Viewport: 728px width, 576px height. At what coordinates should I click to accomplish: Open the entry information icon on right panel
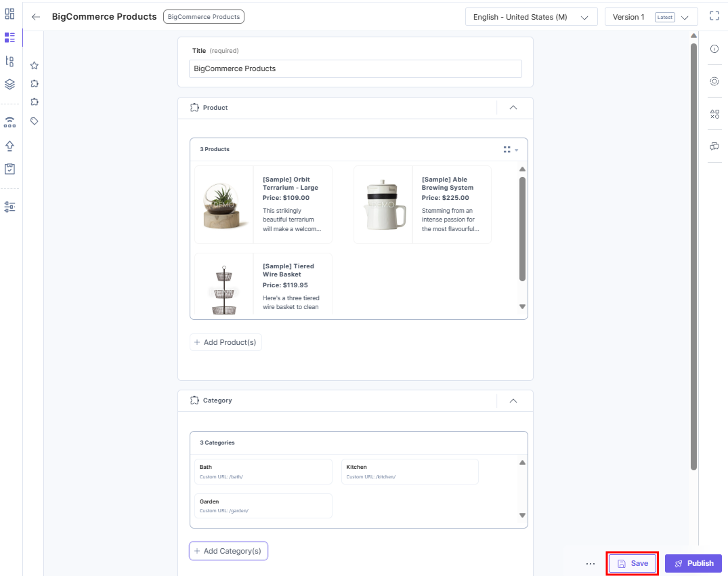(x=714, y=49)
